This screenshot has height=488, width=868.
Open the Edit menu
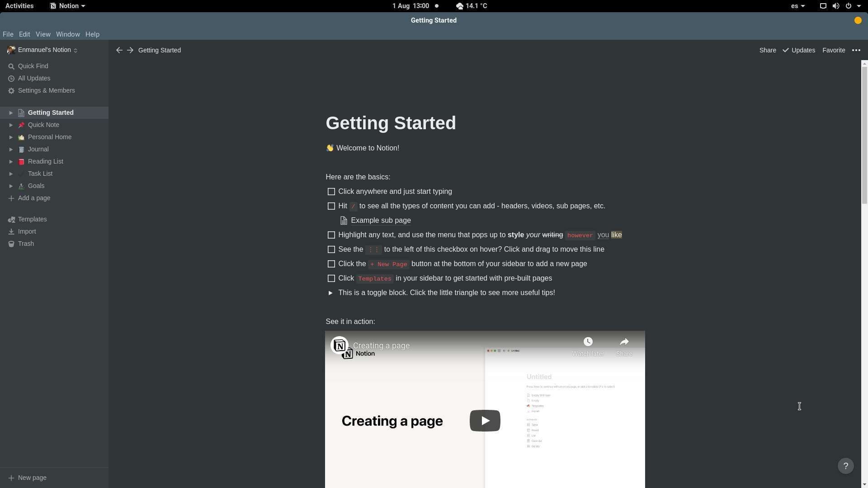coord(24,34)
